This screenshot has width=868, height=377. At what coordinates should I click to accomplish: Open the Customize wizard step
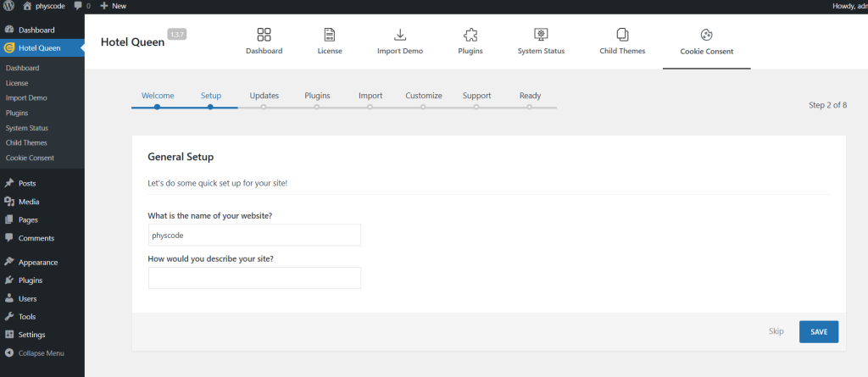pyautogui.click(x=424, y=96)
